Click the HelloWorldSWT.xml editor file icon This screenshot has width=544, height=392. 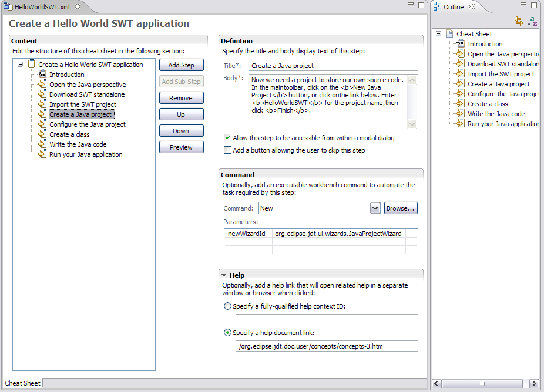pos(8,6)
